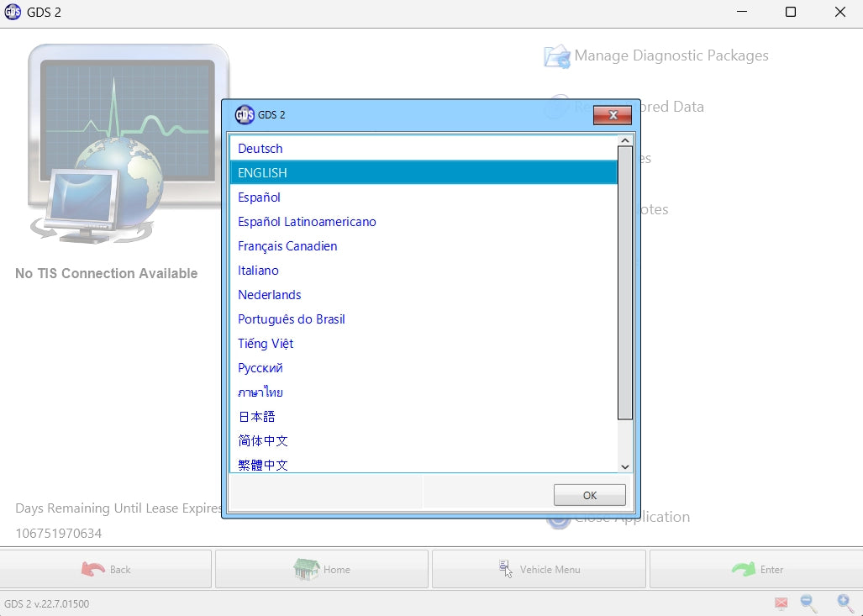Click the Home button in bottom bar
Screen dimensions: 863x616
[x=322, y=569]
